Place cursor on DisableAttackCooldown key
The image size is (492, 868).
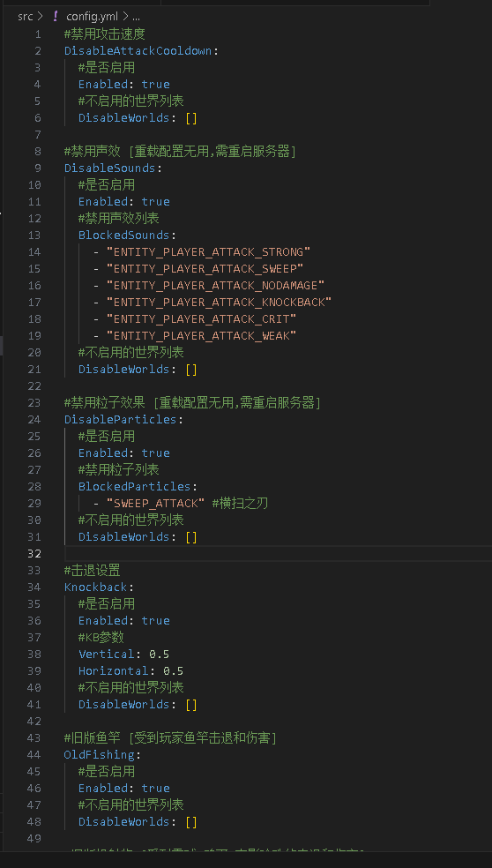point(138,51)
